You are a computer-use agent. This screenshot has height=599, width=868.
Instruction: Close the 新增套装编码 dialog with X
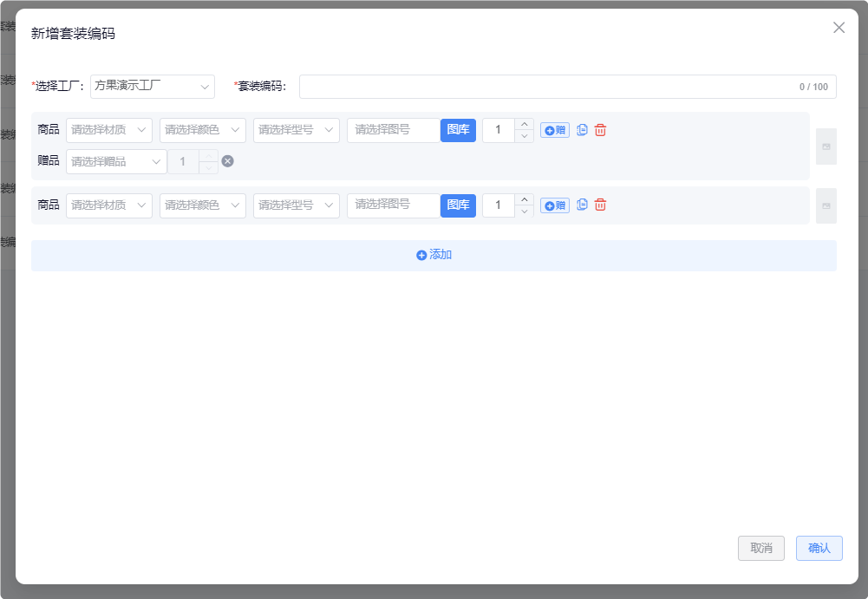tap(839, 28)
